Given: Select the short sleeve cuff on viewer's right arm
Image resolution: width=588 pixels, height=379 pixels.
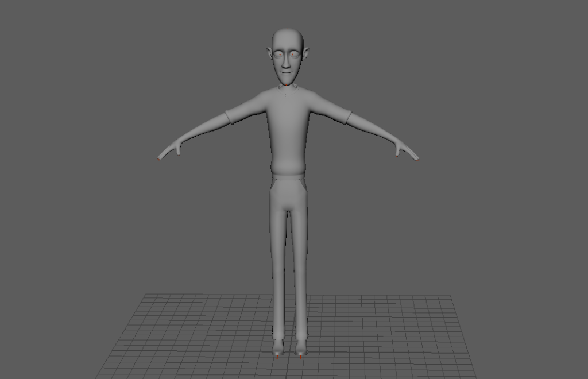Looking at the screenshot, I should click(347, 117).
